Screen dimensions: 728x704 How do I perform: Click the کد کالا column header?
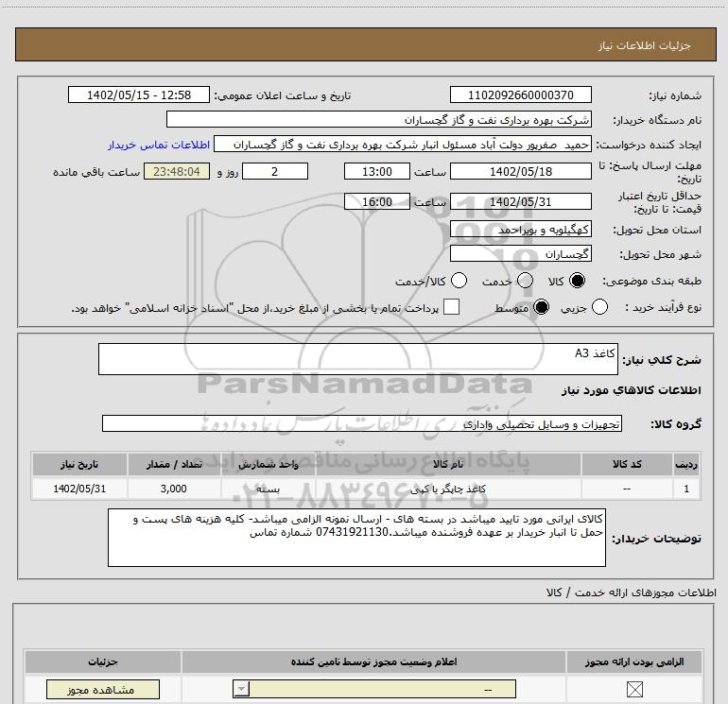627,464
